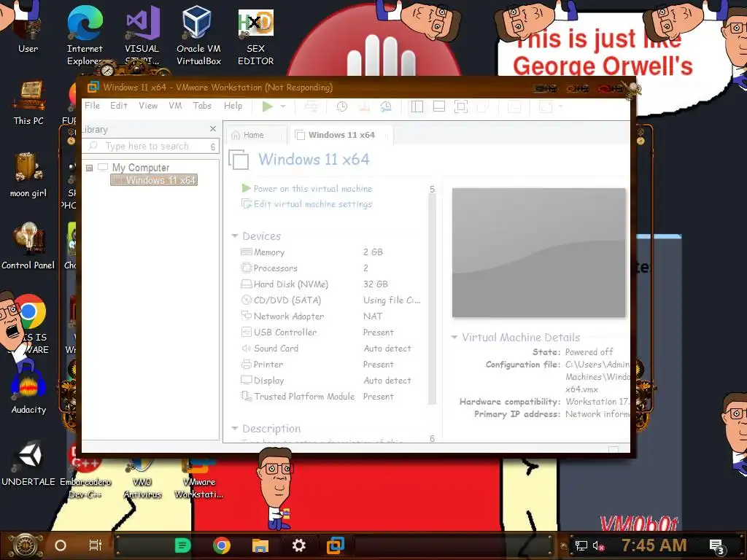Switch to the Home tab
This screenshot has width=747, height=560.
tap(256, 135)
